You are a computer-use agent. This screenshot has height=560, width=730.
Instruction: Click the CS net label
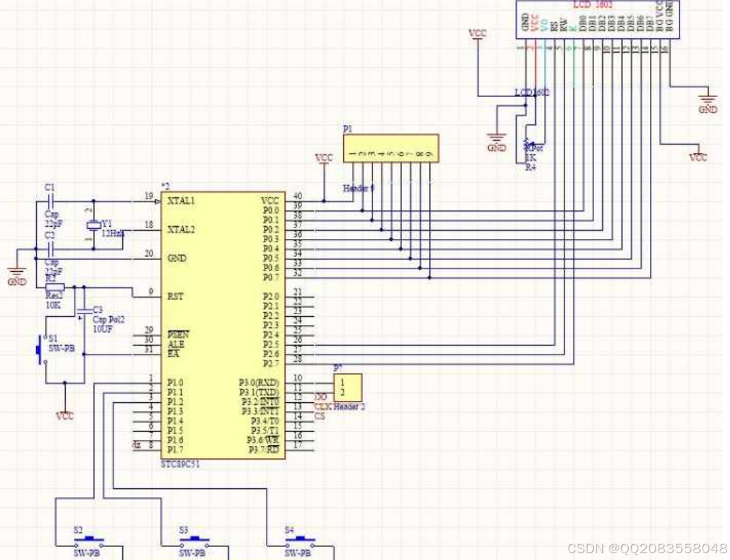[320, 416]
